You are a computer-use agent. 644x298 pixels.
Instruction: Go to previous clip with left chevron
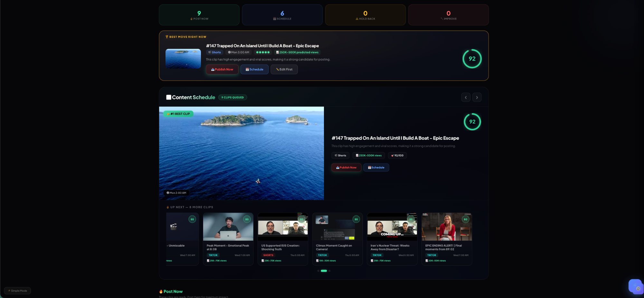[466, 97]
